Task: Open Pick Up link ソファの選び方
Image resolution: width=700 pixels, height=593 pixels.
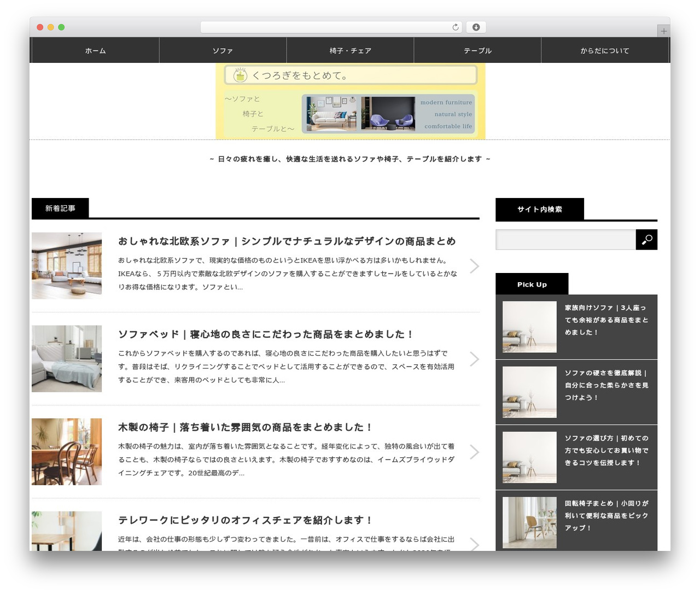Action: point(606,450)
